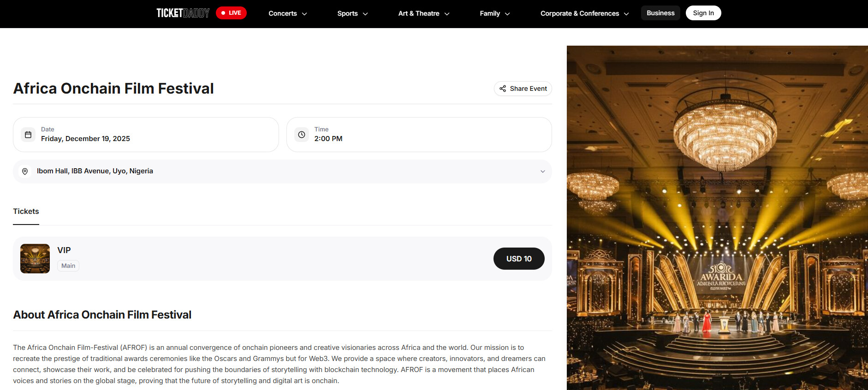868x390 pixels.
Task: Click the share icon in Share Event
Action: 503,89
